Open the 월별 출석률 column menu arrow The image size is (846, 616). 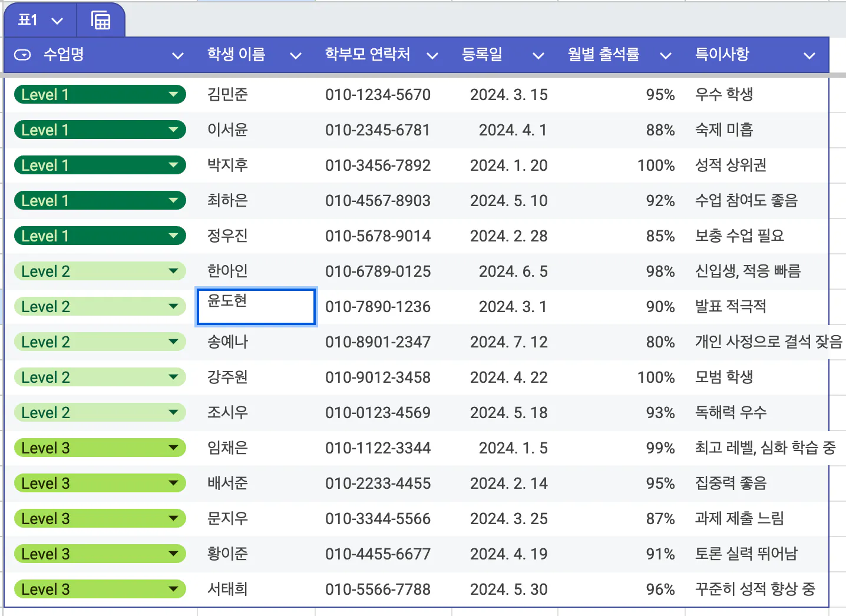pyautogui.click(x=666, y=55)
